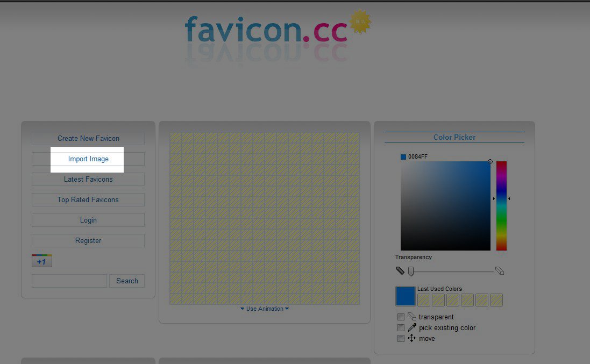Click the eyedropper pick existing color icon
The image size is (590, 364).
pyautogui.click(x=412, y=327)
